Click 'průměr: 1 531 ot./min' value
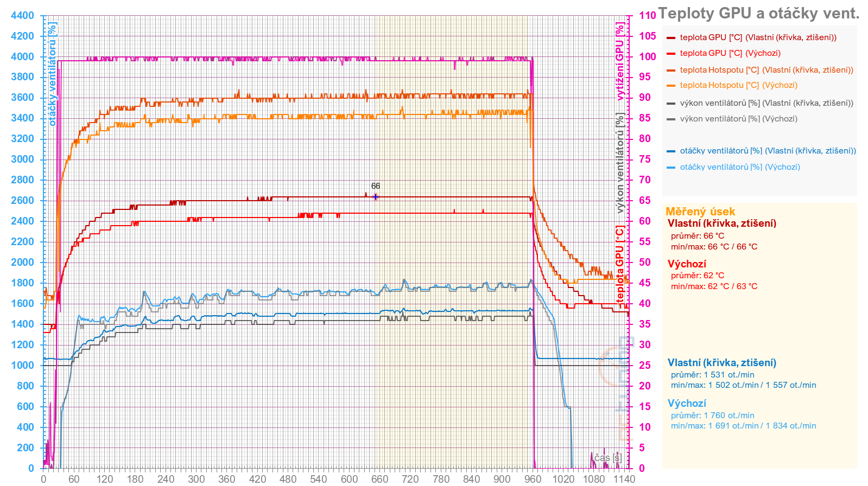868x486 pixels. click(712, 375)
